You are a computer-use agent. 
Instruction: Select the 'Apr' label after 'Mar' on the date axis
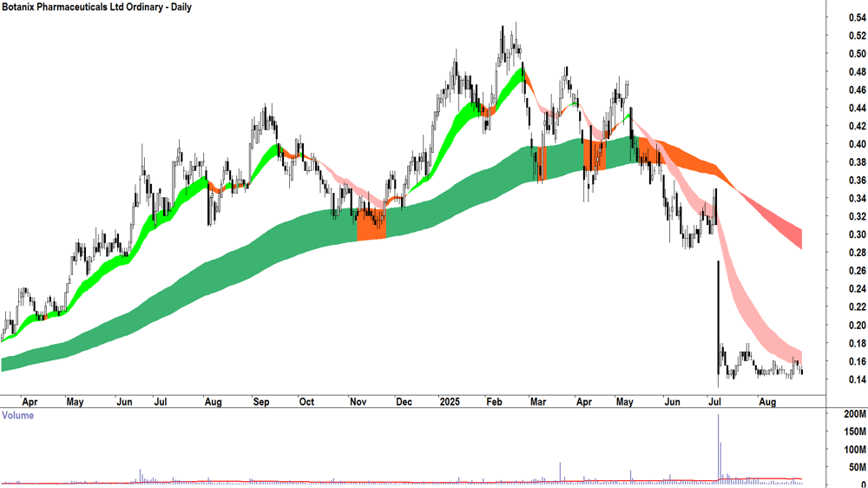coord(583,402)
